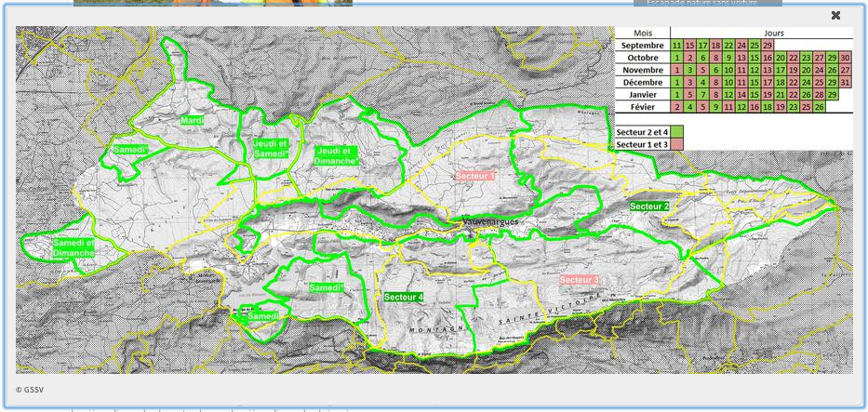868x412 pixels.
Task: Click the Vauvenargues village name on map
Action: click(x=491, y=221)
